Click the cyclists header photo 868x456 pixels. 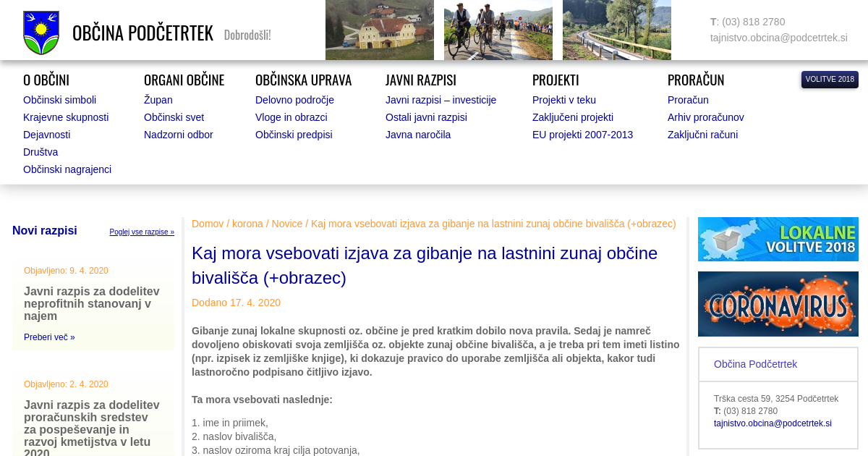pyautogui.click(x=498, y=30)
